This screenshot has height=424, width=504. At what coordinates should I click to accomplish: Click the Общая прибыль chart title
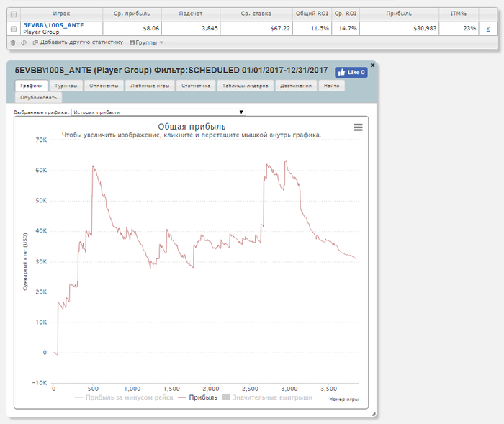click(192, 127)
